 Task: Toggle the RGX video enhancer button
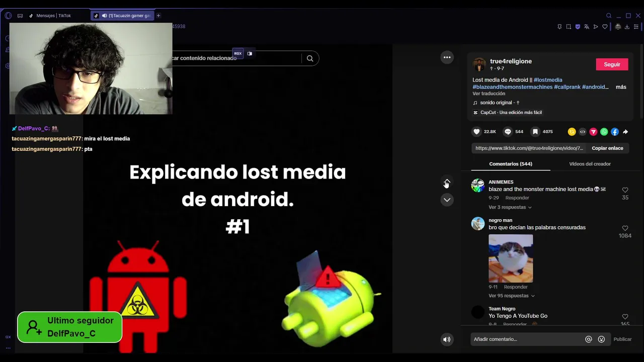click(238, 53)
